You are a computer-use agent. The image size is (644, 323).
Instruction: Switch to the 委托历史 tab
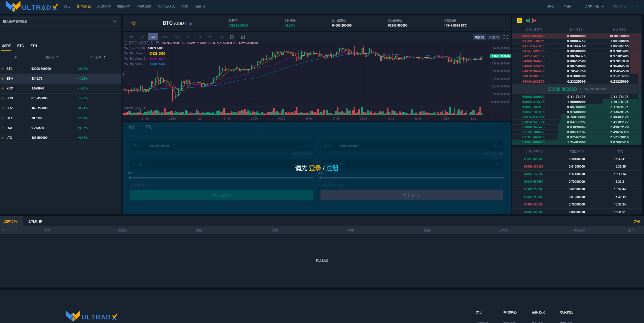(x=35, y=221)
